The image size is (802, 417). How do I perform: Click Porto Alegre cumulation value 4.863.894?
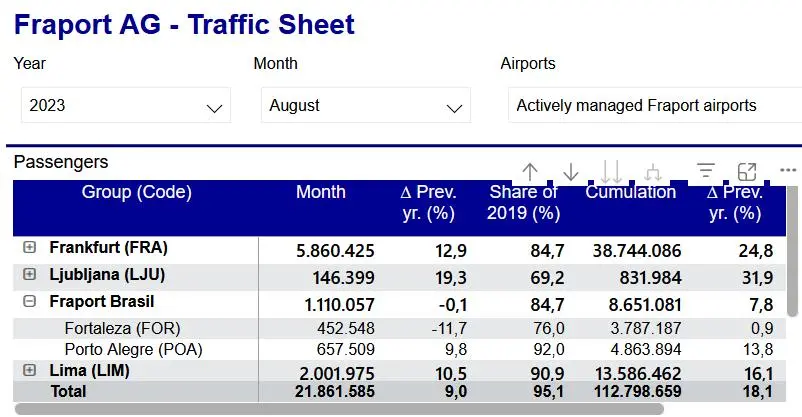[645, 349]
